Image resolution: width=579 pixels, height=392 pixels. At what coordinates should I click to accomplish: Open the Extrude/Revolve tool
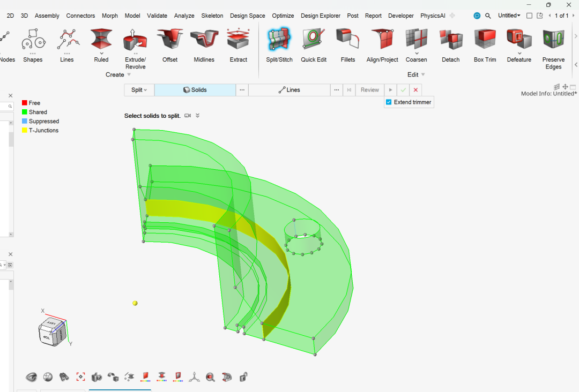click(x=135, y=40)
